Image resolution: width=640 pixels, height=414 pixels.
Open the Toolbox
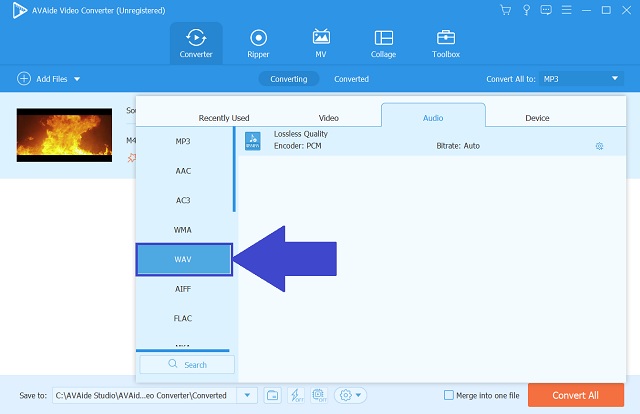[446, 43]
